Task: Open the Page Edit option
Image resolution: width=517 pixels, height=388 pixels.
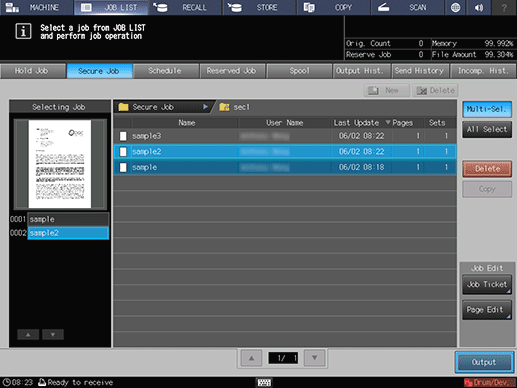Action: [x=487, y=310]
